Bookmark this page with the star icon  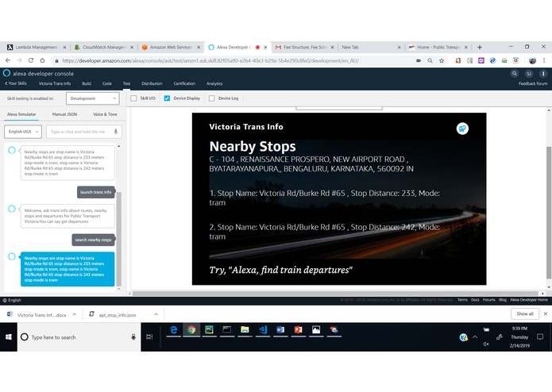coord(442,61)
